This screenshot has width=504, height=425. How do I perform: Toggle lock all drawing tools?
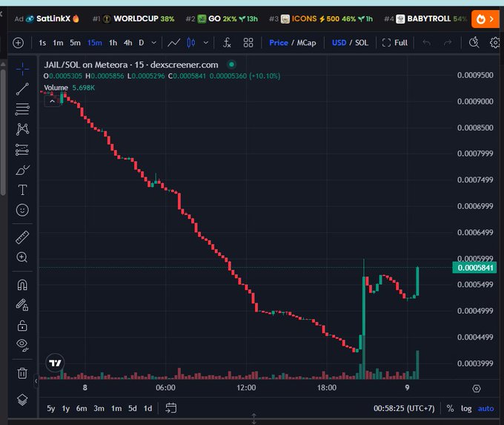[x=22, y=326]
